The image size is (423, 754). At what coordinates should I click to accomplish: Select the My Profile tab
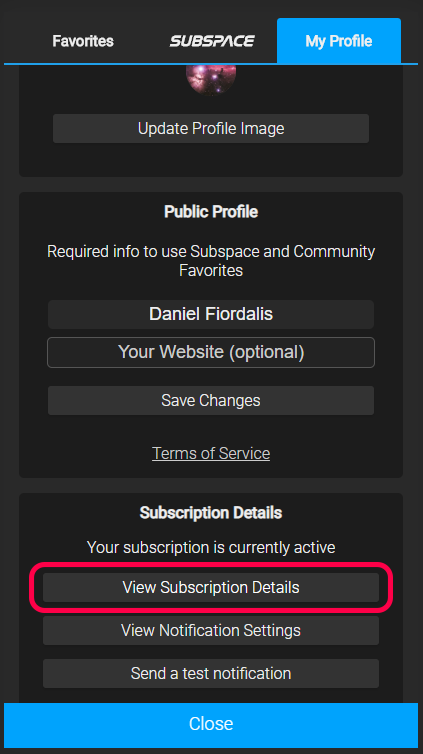(x=339, y=41)
